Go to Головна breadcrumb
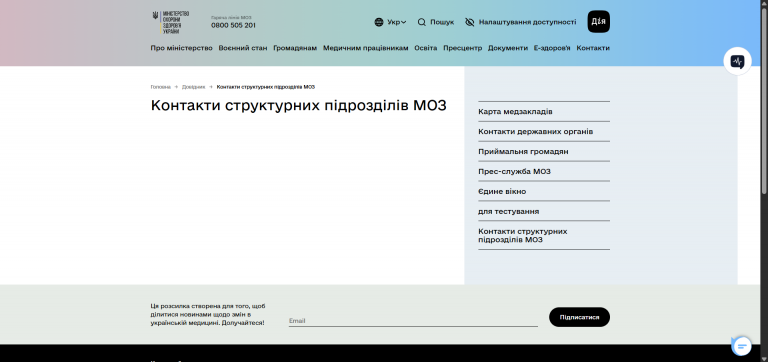The image size is (768, 362). [161, 87]
